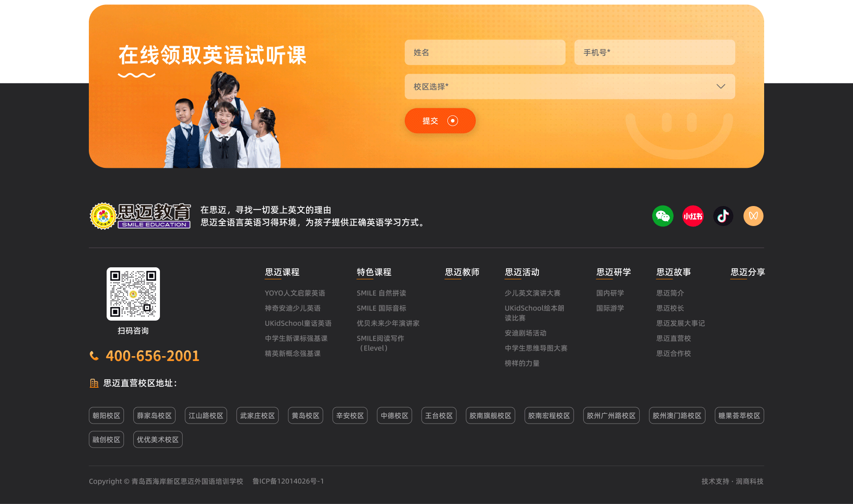Open the 鲁ICP备12014026号-1 link
853x504 pixels.
[x=288, y=481]
